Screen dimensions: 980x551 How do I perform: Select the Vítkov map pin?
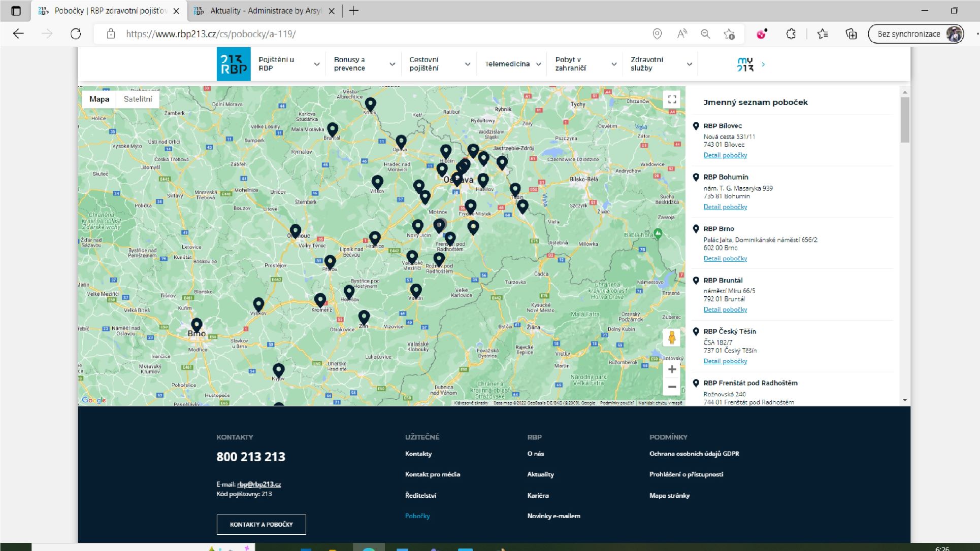(377, 183)
